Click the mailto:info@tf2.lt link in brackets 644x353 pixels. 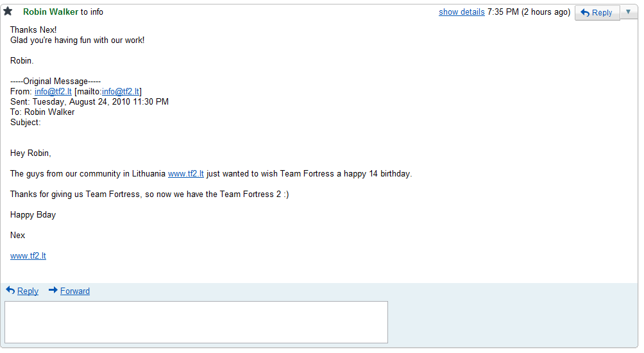coord(121,92)
